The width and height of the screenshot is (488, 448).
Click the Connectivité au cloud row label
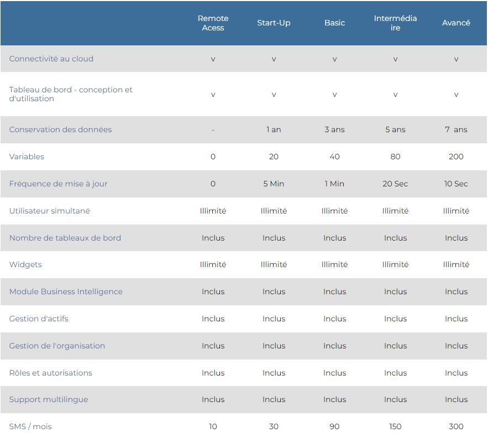pyautogui.click(x=51, y=59)
